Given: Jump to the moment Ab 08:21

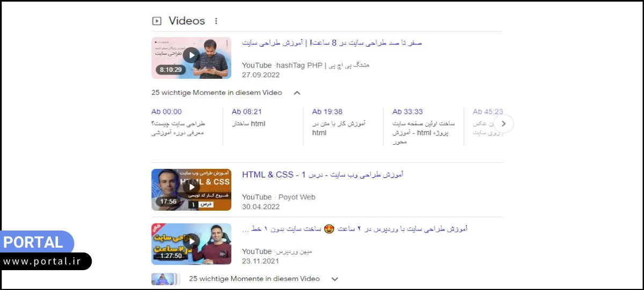Looking at the screenshot, I should tap(247, 111).
